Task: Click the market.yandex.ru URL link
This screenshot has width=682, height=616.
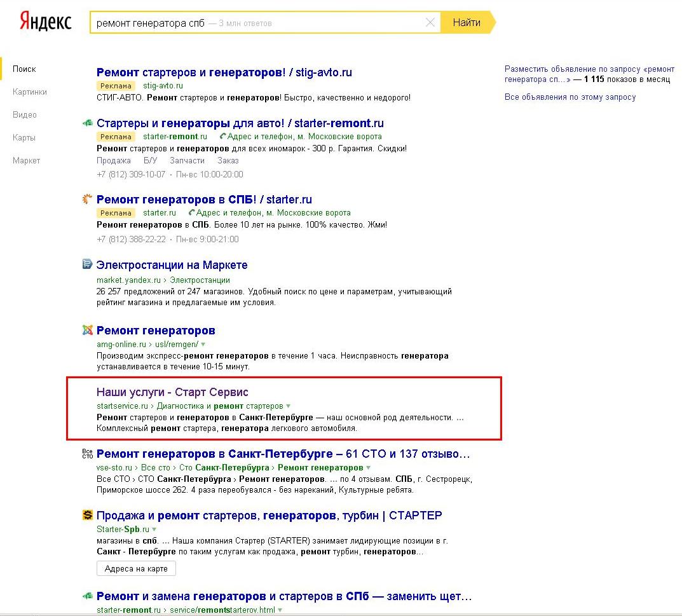Action: point(128,280)
